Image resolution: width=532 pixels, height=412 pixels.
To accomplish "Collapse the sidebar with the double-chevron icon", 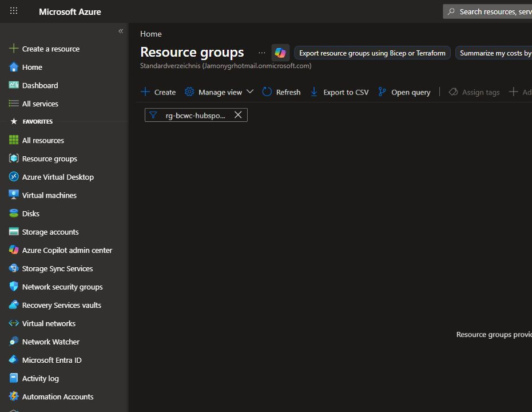I will (x=121, y=31).
